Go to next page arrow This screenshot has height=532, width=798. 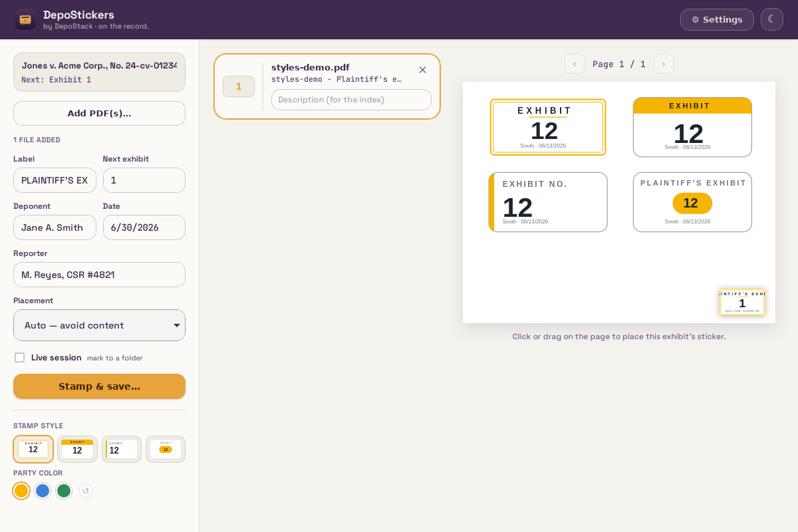664,64
